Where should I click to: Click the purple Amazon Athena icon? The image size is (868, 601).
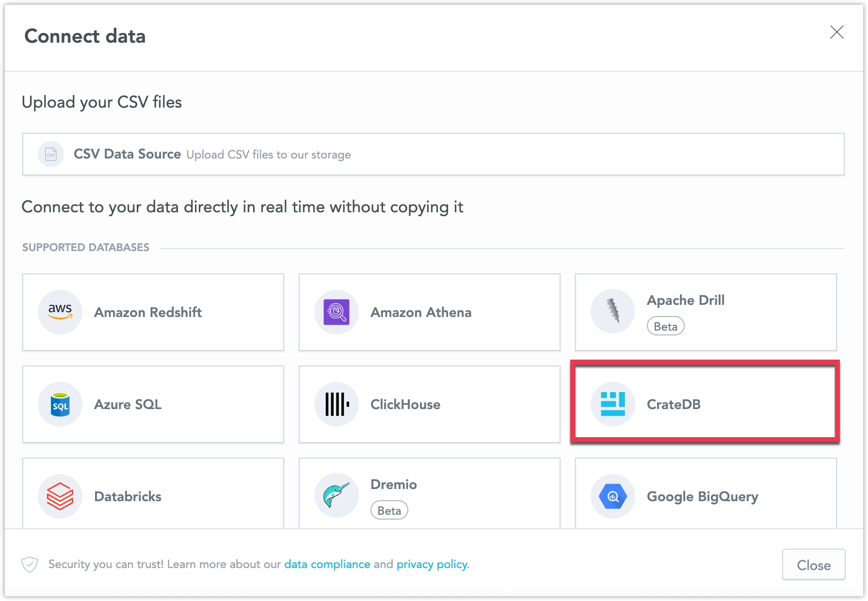click(337, 312)
